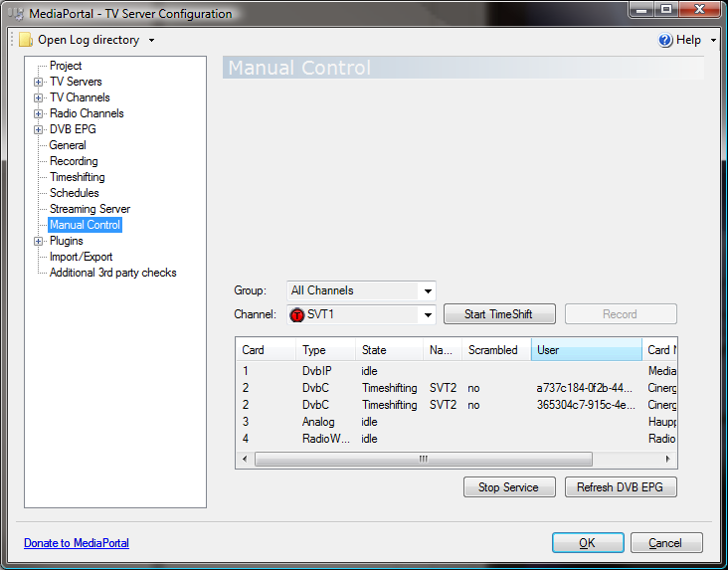Screen dimensions: 728x570
Task: Click the Refresh DVB EPG button
Action: pos(621,487)
